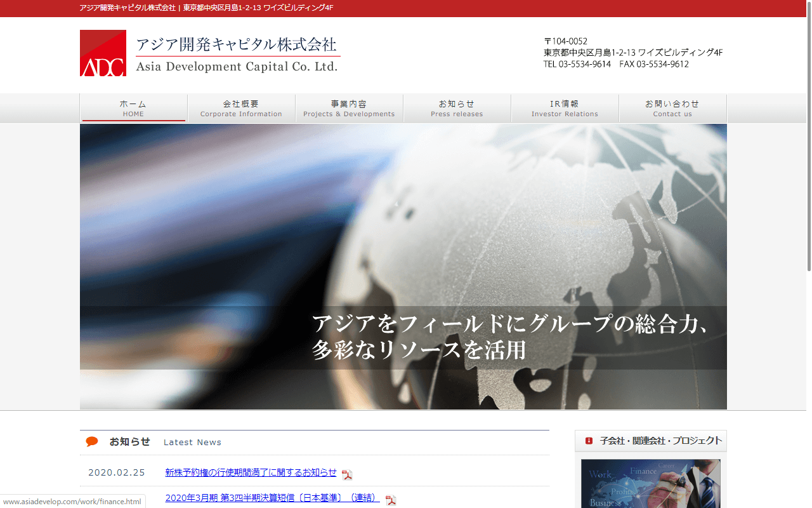Image resolution: width=812 pixels, height=508 pixels.
Task: Click company name アジア開発キャピタル株式会社 header
Action: pos(237,45)
